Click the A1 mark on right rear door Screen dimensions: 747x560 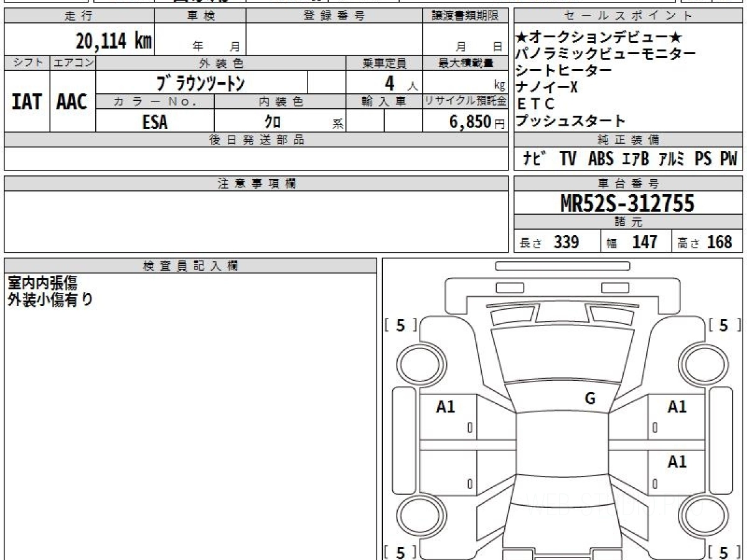click(x=677, y=462)
